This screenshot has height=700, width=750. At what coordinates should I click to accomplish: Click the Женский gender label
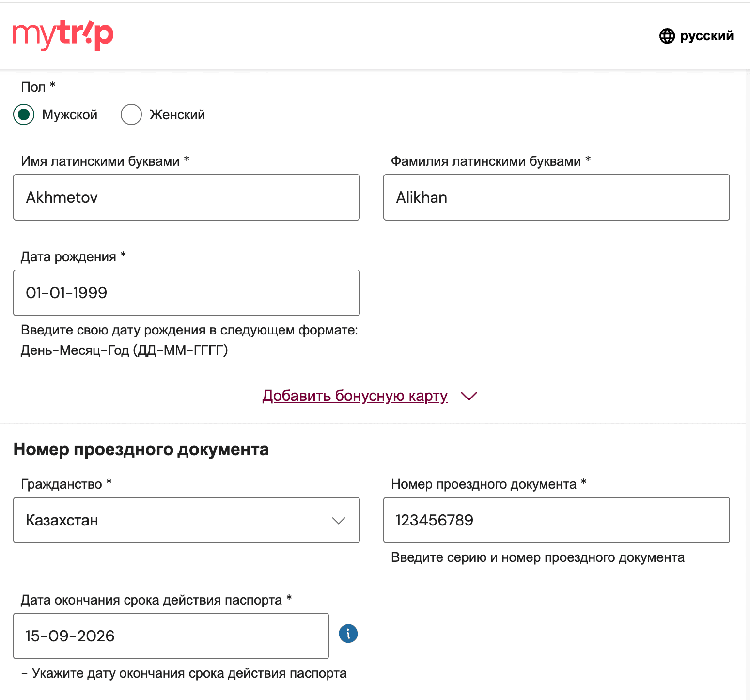[x=177, y=115]
